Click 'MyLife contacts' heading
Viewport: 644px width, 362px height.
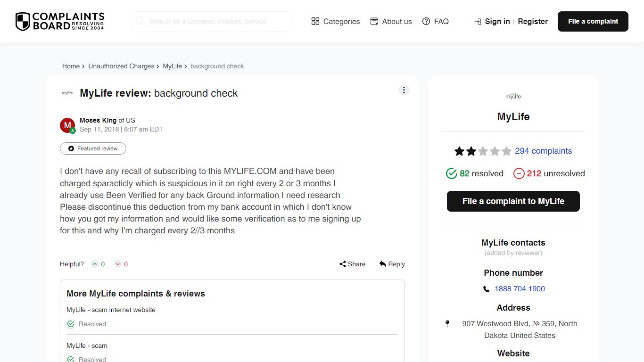pos(513,243)
